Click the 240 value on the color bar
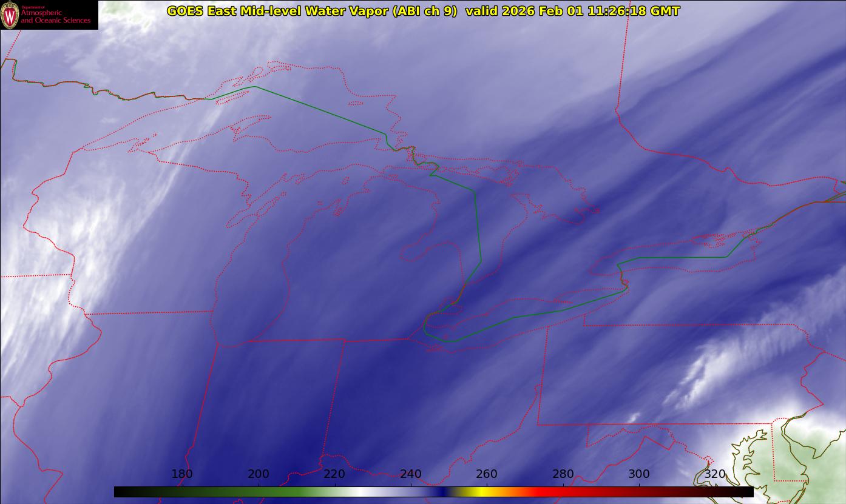Screen dimensions: 846x504 [411, 474]
